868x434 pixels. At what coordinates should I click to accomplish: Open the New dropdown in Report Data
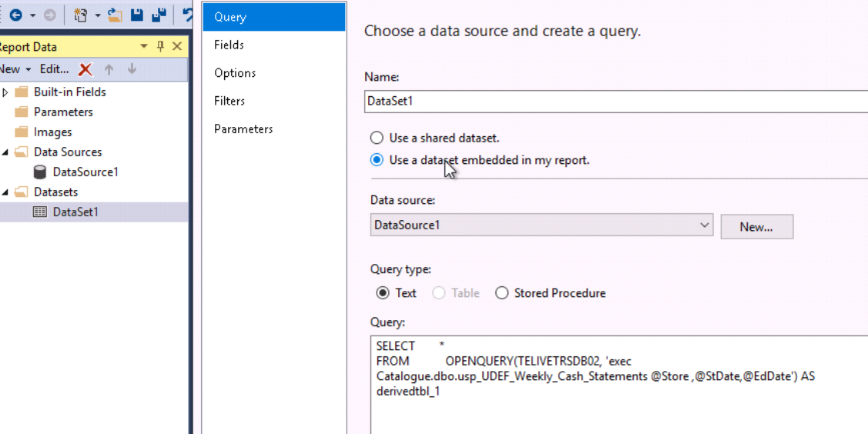pyautogui.click(x=15, y=69)
